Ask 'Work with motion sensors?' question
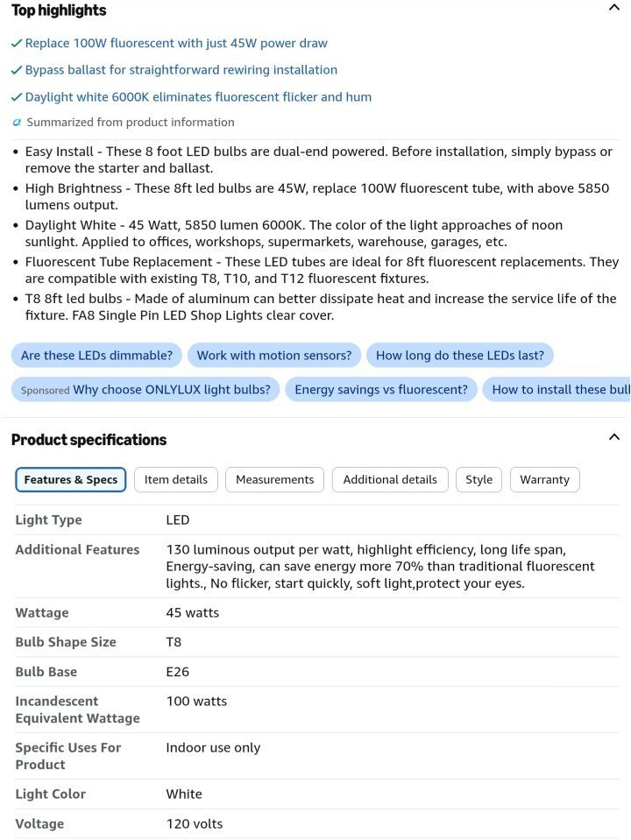631x840 pixels. tap(274, 355)
